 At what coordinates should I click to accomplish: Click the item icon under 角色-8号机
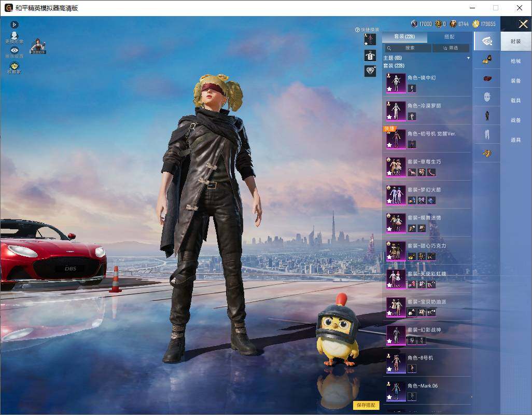[x=412, y=368]
